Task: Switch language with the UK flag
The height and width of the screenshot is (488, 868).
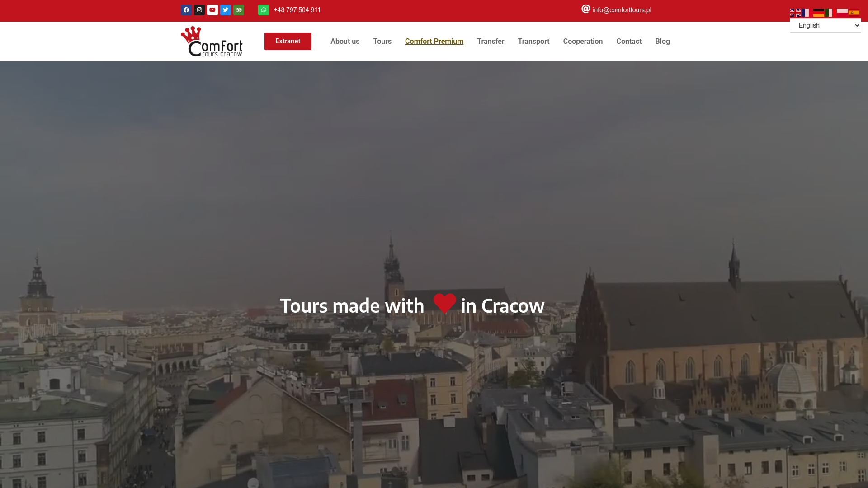Action: pyautogui.click(x=795, y=13)
